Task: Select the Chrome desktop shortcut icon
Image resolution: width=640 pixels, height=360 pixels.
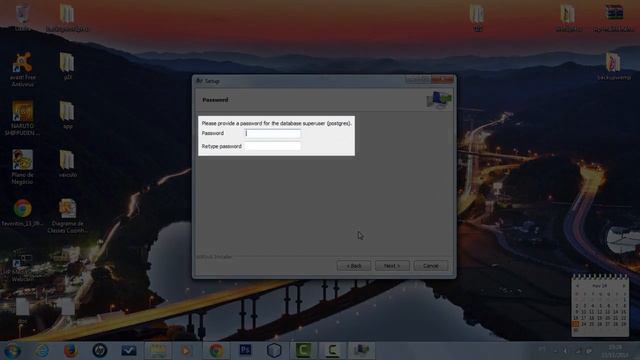Action: click(22, 212)
